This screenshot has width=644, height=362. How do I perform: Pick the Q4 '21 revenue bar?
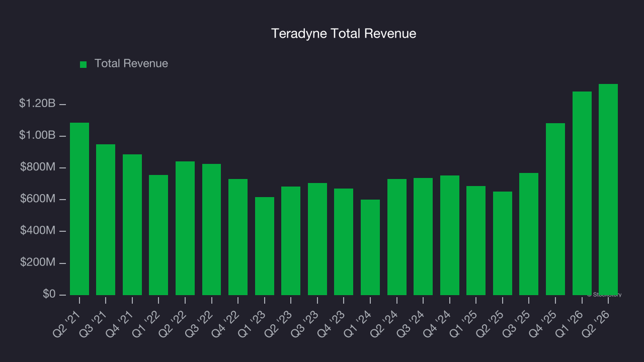pyautogui.click(x=132, y=225)
